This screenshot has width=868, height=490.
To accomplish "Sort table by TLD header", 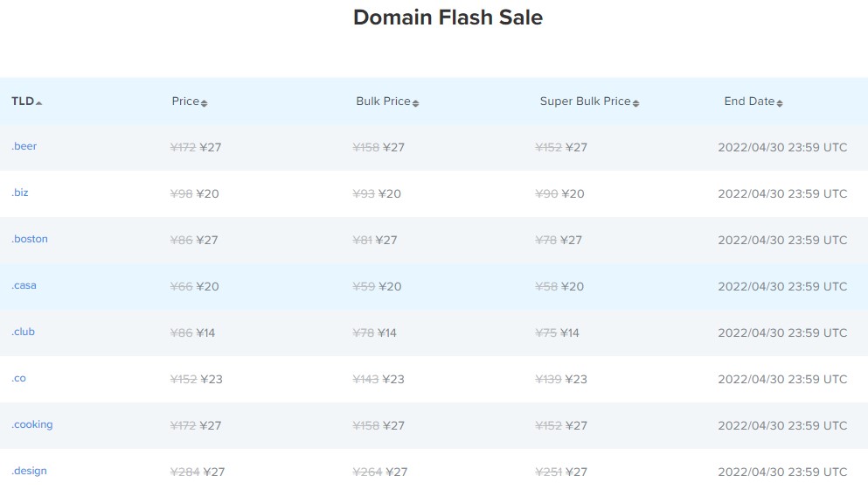I will click(23, 101).
